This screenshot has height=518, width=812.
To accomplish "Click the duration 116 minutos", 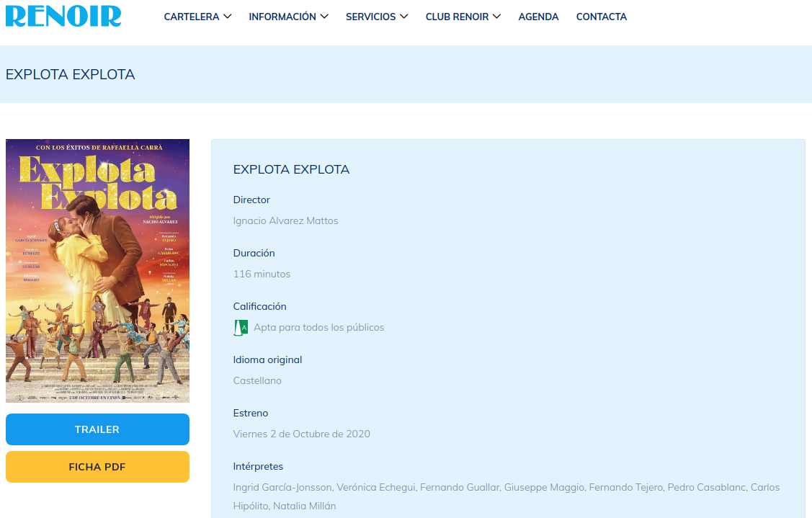I will pyautogui.click(x=262, y=274).
